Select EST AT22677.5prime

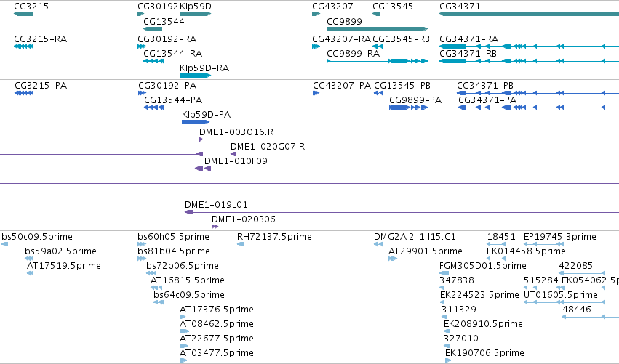click(216, 339)
